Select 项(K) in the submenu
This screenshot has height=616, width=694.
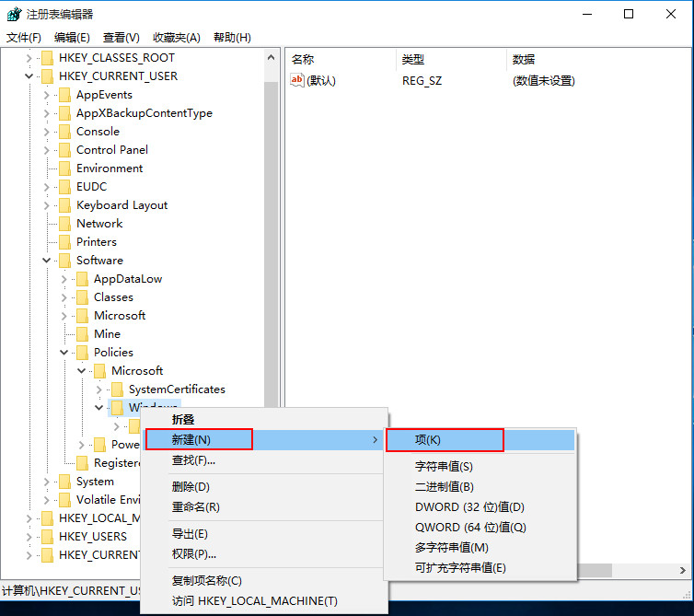[x=480, y=440]
